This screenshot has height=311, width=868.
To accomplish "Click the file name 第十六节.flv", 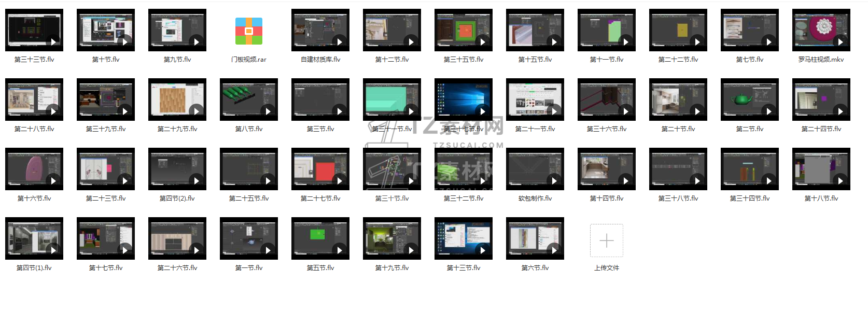I will 34,199.
